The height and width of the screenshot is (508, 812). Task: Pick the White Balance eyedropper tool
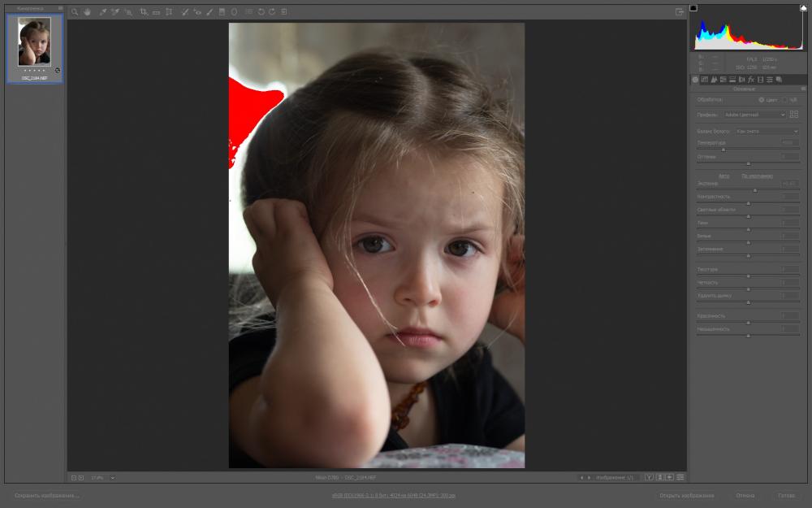pyautogui.click(x=102, y=11)
